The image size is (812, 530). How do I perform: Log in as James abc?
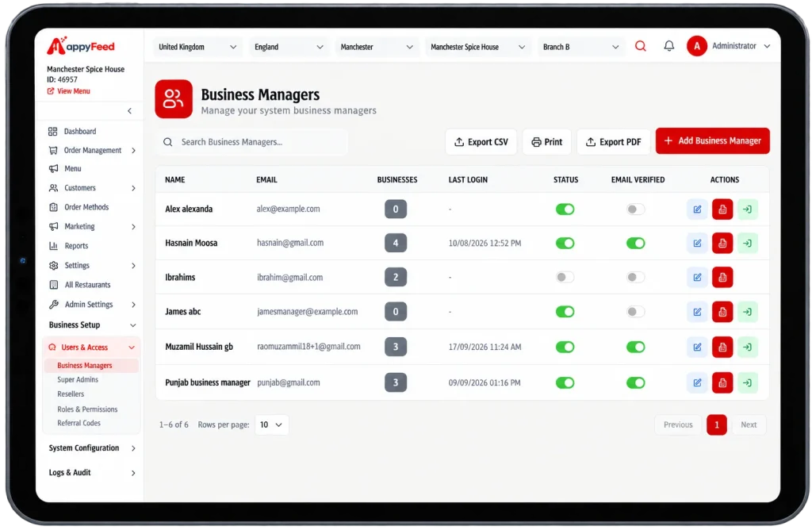point(747,312)
